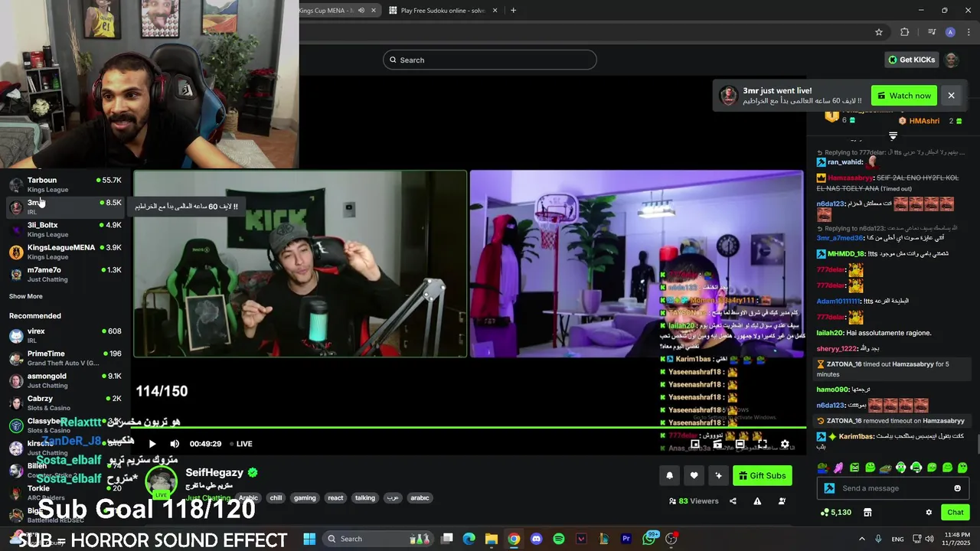Open m7ame7o channel in sidebar
Screen dimensions: 980x551
65,274
